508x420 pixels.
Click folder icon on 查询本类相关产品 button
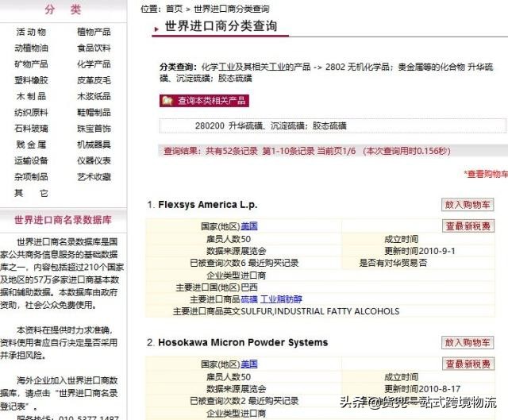coord(167,101)
